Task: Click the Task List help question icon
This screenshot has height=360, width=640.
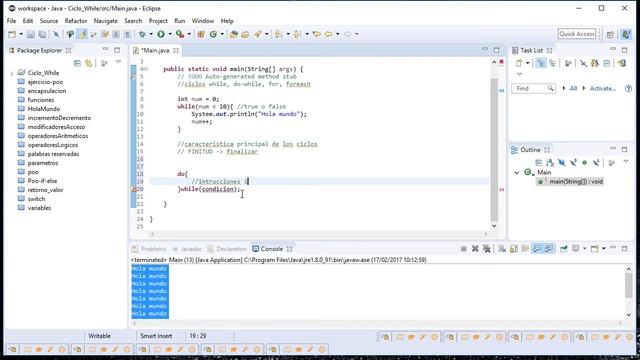Action: (x=628, y=89)
